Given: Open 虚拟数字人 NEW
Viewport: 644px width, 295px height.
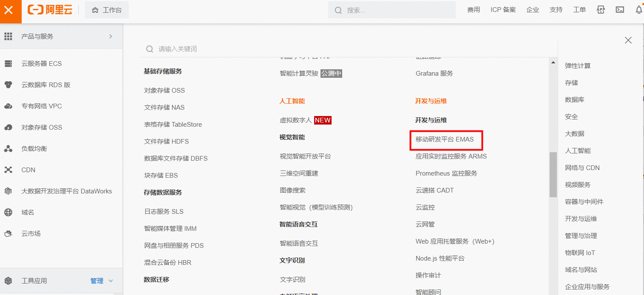Looking at the screenshot, I should pyautogui.click(x=305, y=120).
